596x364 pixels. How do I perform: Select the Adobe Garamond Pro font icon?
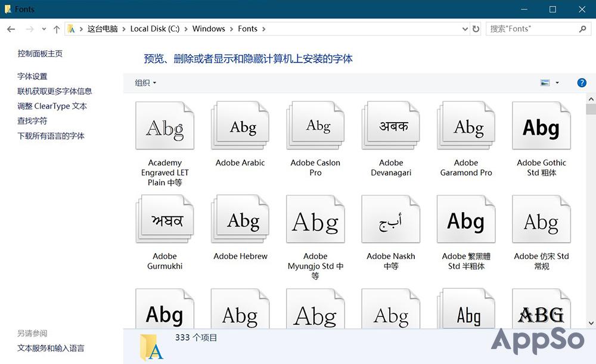pyautogui.click(x=466, y=125)
